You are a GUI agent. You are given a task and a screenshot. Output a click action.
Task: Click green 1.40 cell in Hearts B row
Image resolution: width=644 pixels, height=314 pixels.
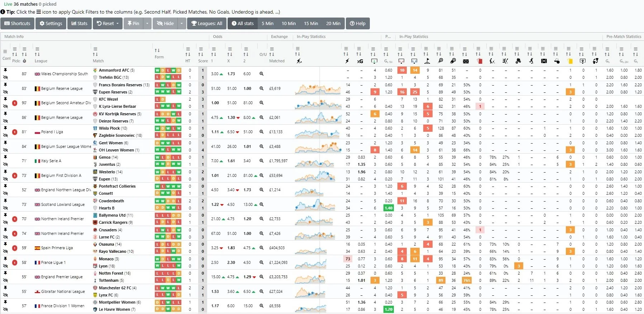click(x=388, y=208)
